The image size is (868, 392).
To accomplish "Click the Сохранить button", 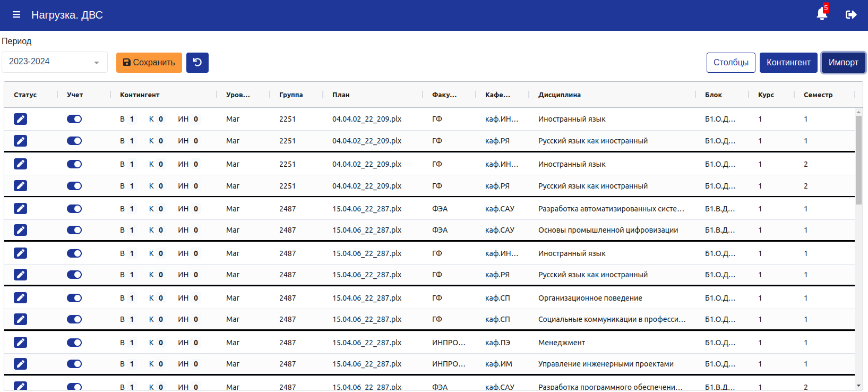I will [149, 63].
